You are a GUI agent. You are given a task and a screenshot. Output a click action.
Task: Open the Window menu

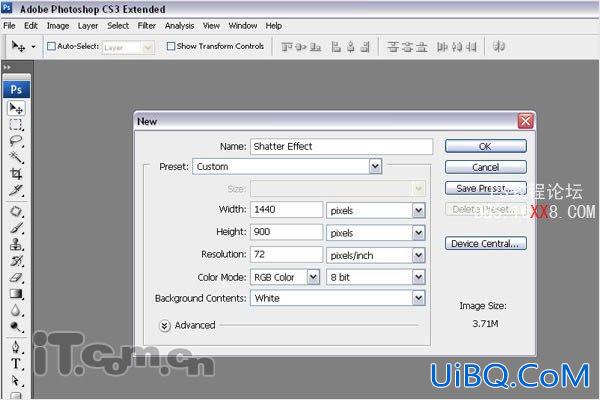pyautogui.click(x=243, y=26)
